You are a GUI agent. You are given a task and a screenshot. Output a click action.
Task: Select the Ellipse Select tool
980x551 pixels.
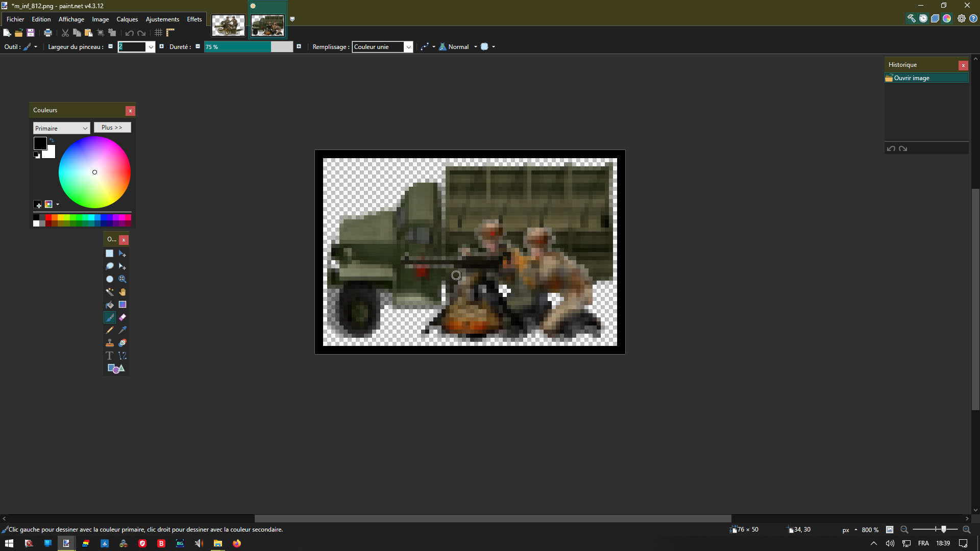pyautogui.click(x=109, y=279)
